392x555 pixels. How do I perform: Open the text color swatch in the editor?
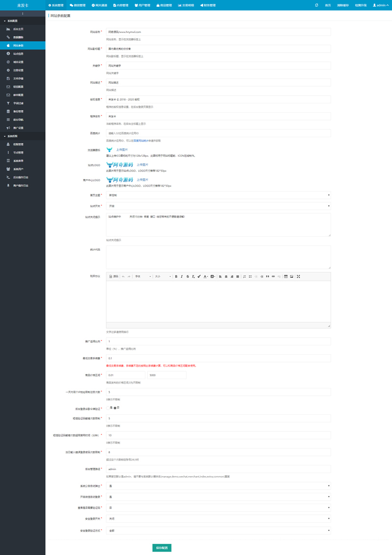point(205,276)
